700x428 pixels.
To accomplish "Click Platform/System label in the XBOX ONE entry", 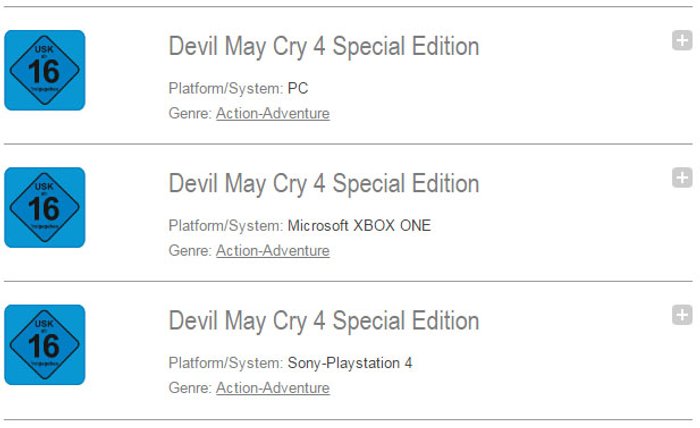I will (225, 226).
